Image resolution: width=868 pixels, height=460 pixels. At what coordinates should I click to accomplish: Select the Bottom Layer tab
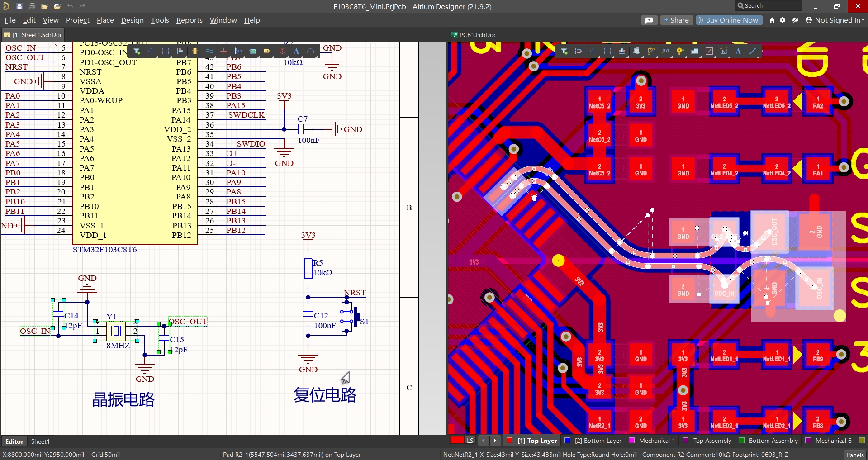pyautogui.click(x=593, y=441)
